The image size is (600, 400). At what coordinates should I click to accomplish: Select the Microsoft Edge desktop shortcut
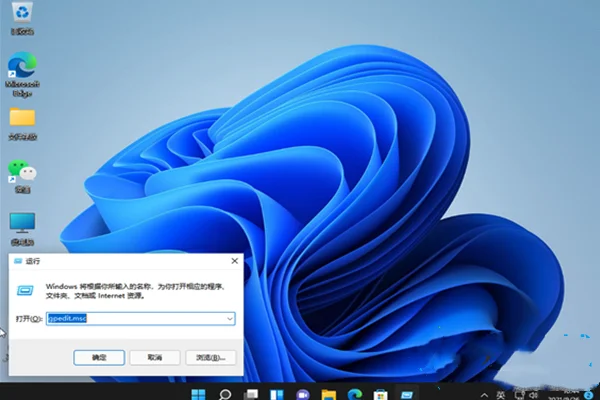click(x=22, y=75)
